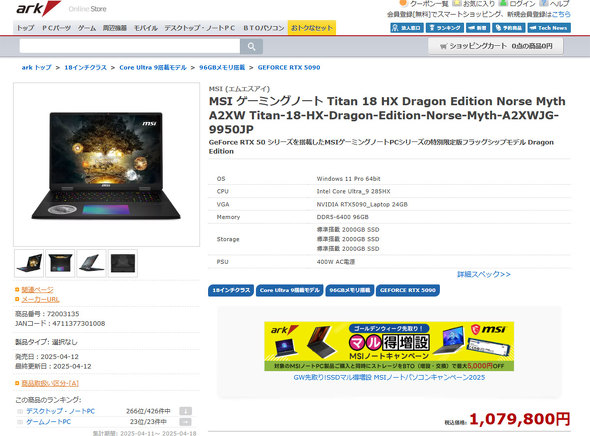590x436 pixels.
Task: Show the fourth laptop thumbnail image
Action: pos(123,263)
